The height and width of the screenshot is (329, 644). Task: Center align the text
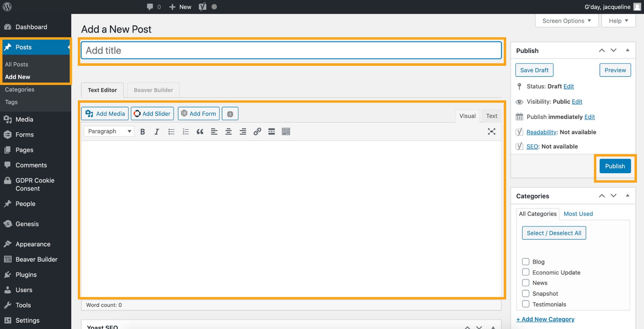click(x=228, y=132)
